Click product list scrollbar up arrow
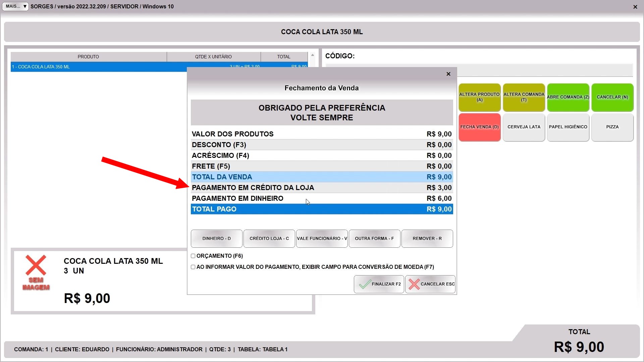Screen dimensions: 644x362 (x=313, y=55)
